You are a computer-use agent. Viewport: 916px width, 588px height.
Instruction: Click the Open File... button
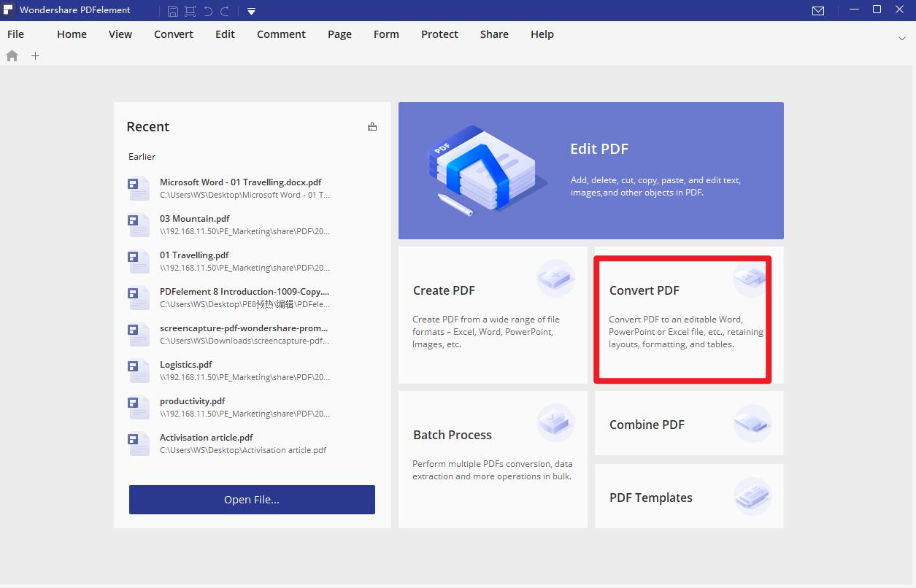pyautogui.click(x=252, y=500)
